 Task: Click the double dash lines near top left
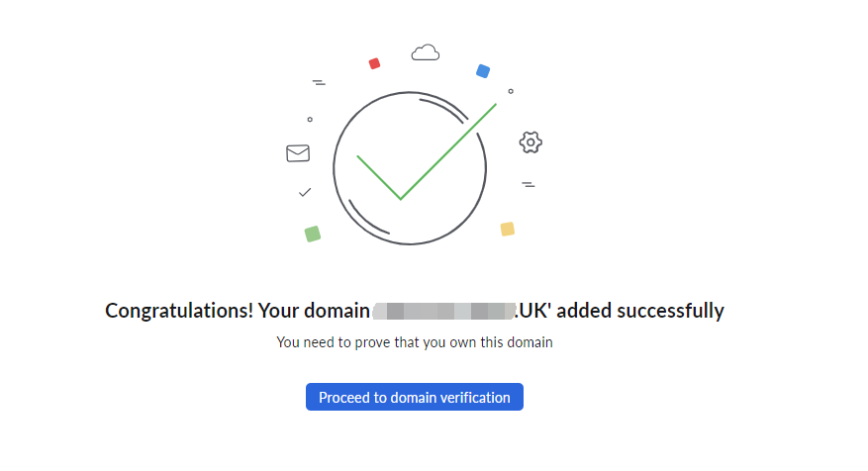319,82
